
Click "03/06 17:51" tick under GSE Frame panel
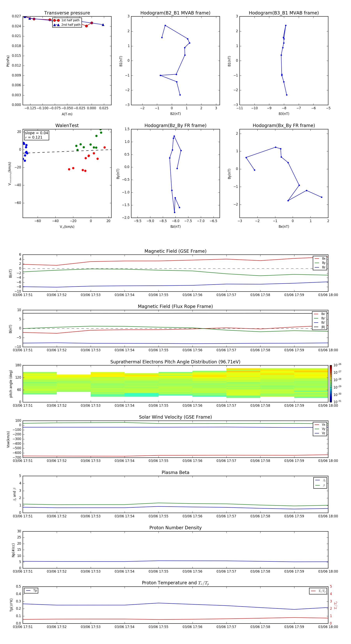(x=23, y=295)
